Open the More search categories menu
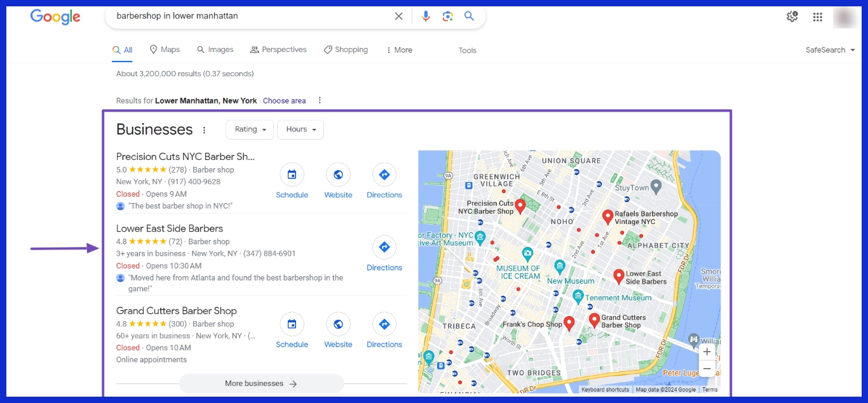Image resolution: width=868 pixels, height=403 pixels. point(399,50)
